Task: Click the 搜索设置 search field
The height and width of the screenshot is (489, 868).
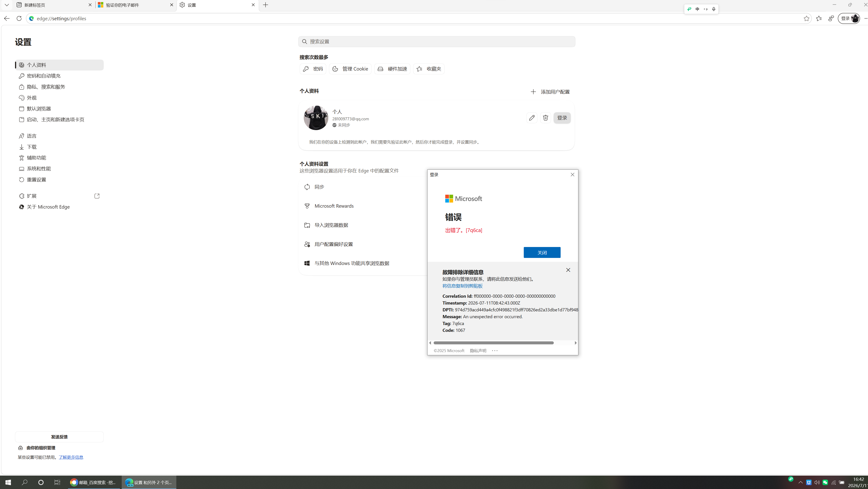Action: [x=437, y=41]
